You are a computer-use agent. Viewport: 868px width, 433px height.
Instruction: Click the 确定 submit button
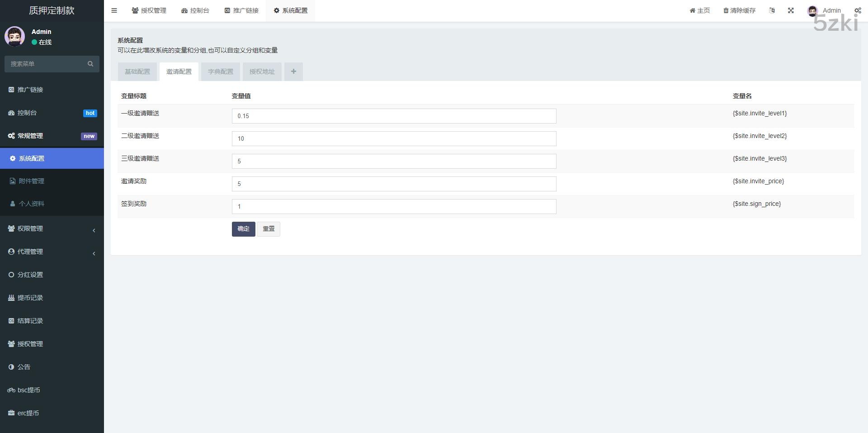(x=243, y=229)
